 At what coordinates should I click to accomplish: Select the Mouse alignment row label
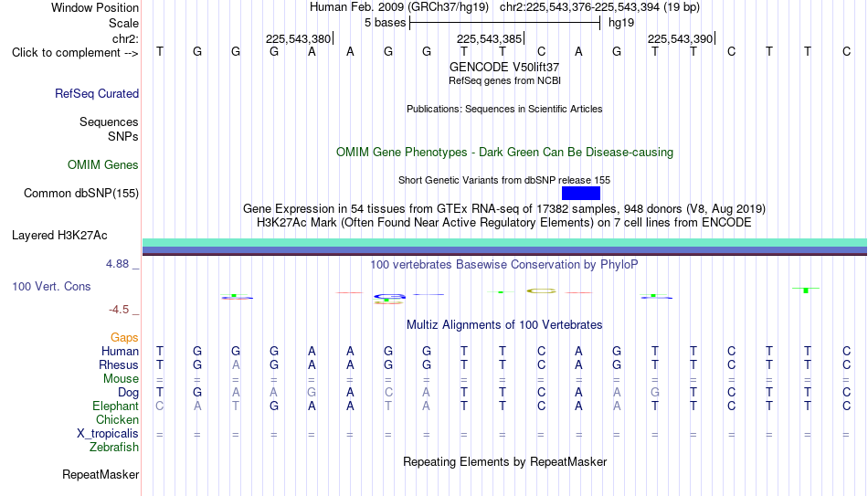pos(121,379)
